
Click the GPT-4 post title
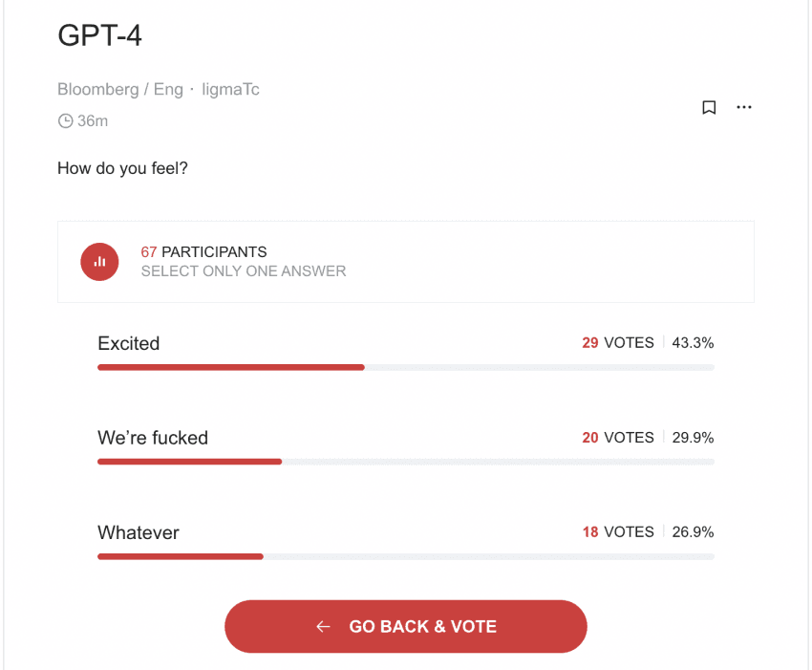coord(100,35)
